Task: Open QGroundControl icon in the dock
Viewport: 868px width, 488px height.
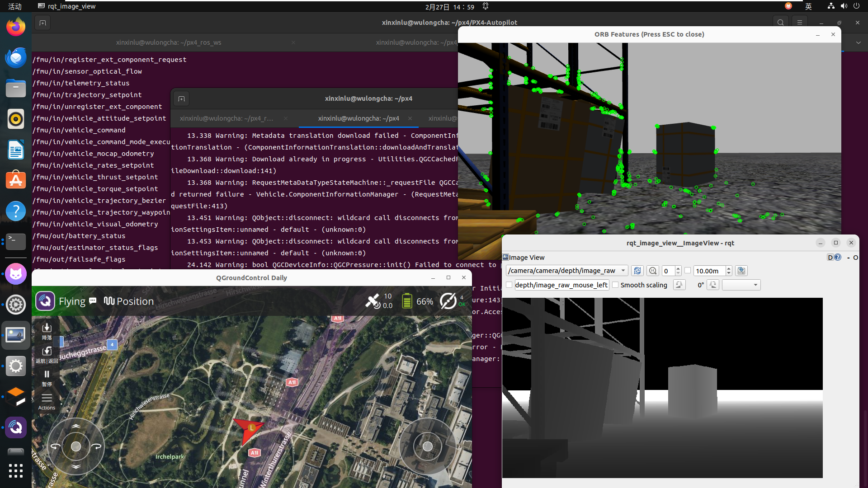Action: pyautogui.click(x=16, y=427)
